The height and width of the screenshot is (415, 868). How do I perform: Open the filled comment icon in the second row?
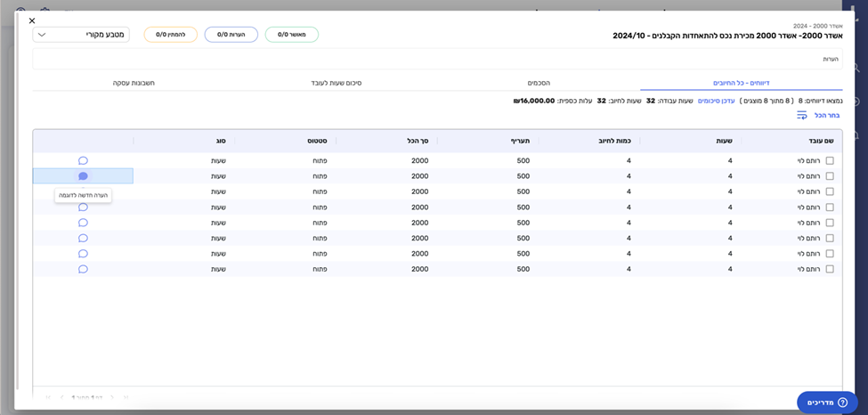click(83, 176)
